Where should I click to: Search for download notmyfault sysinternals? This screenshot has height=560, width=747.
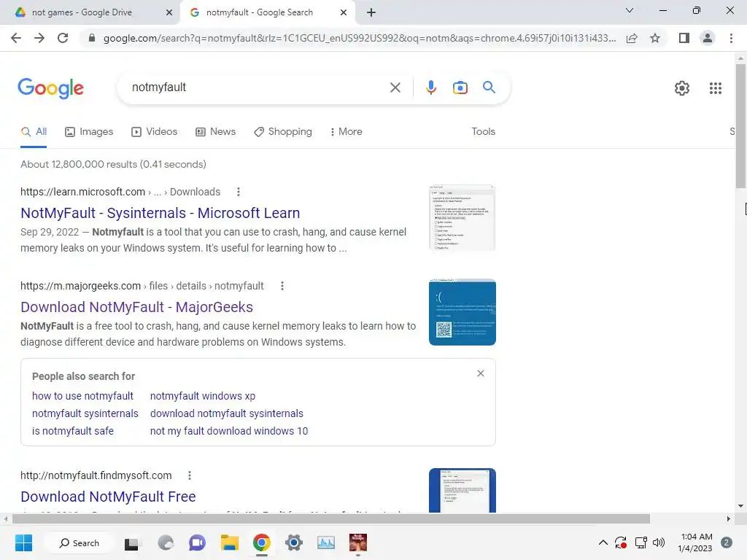coord(227,414)
